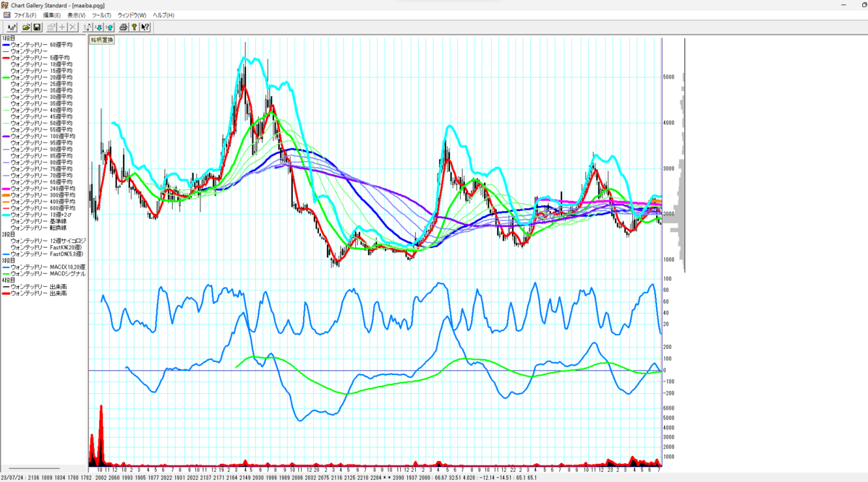Click the open file folder icon
Screen dimensions: 868x482
[26, 27]
